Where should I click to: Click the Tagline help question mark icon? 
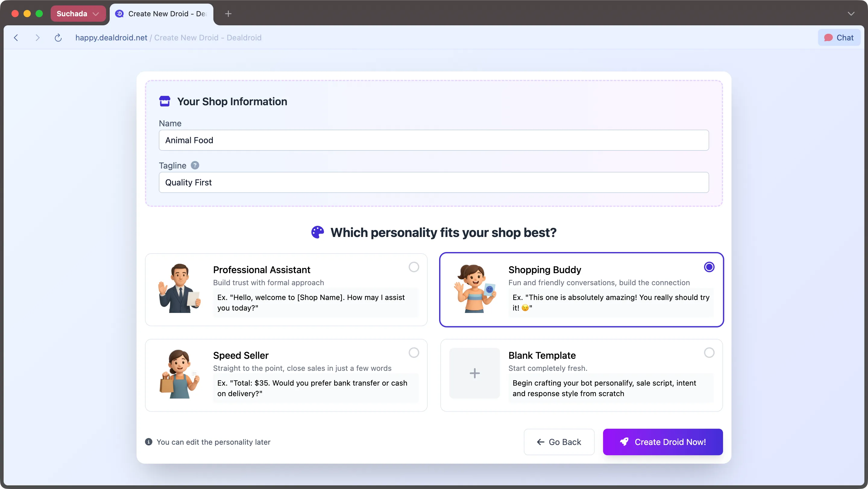195,166
